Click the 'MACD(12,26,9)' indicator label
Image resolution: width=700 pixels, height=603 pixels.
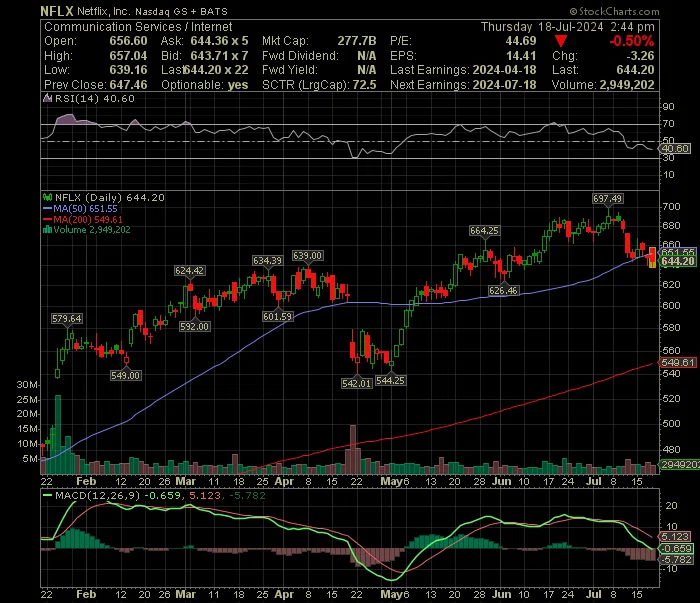click(x=97, y=495)
